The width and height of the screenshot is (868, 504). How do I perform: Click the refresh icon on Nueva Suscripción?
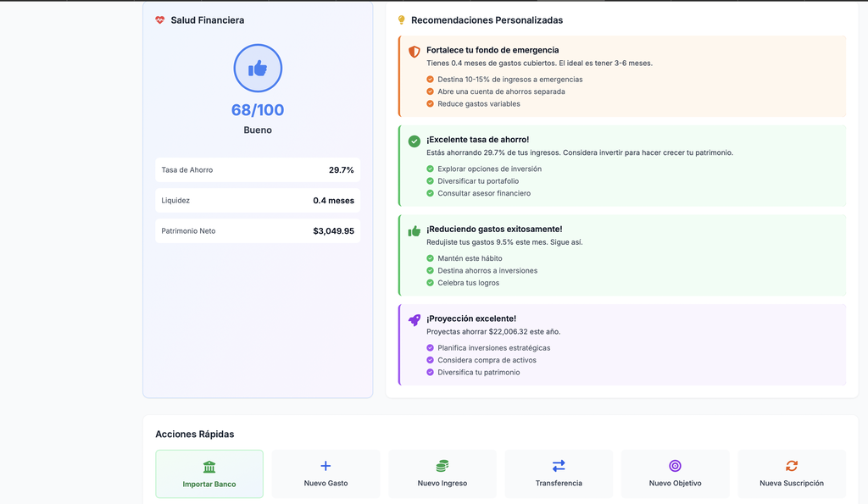click(791, 464)
